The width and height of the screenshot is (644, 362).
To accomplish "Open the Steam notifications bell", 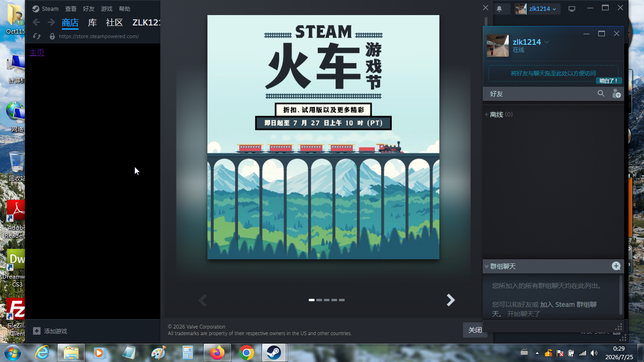I will coord(499,8).
